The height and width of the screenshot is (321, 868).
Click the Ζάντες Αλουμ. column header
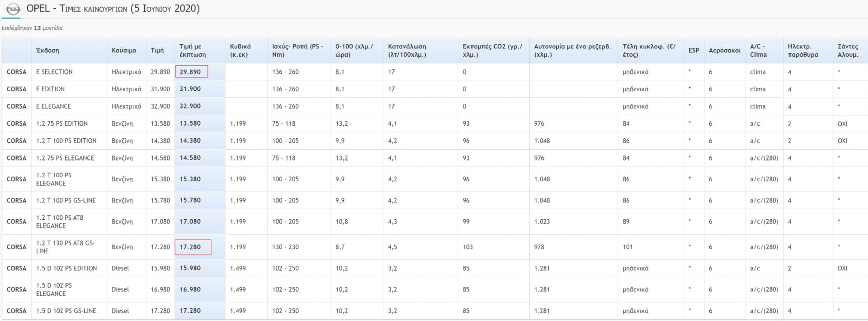848,51
